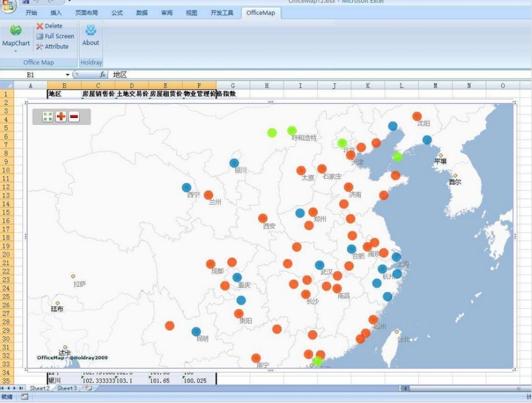Switch to the 插入 ribbon tab

tap(57, 13)
